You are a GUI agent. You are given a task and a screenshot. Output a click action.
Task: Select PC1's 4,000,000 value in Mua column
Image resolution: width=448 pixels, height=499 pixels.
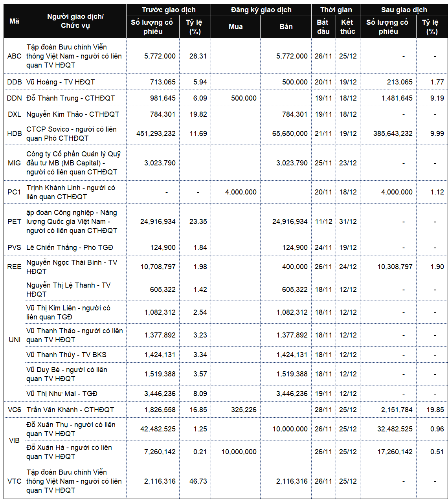(241, 192)
